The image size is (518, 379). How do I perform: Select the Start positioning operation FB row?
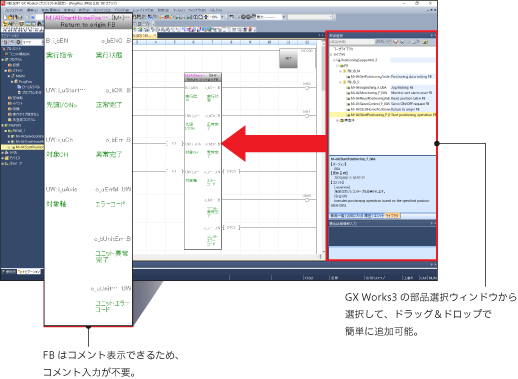[383, 115]
